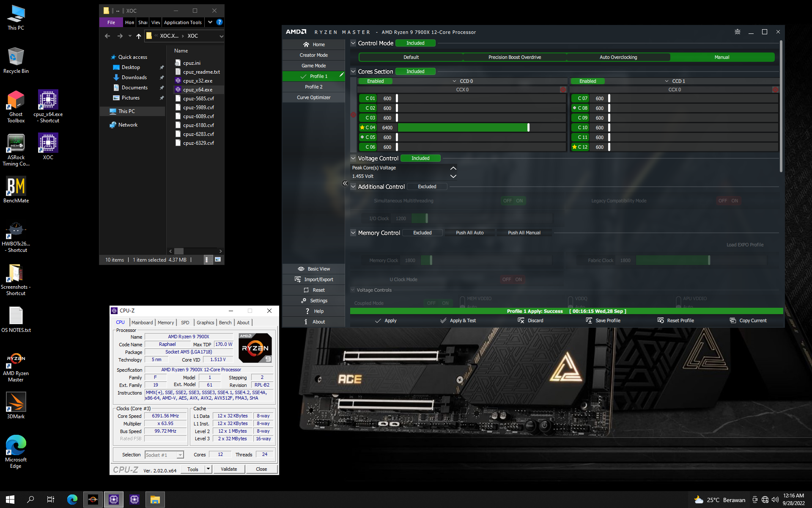Decrease Peak Core Voltage with down arrow
The image size is (812, 508).
click(x=453, y=176)
